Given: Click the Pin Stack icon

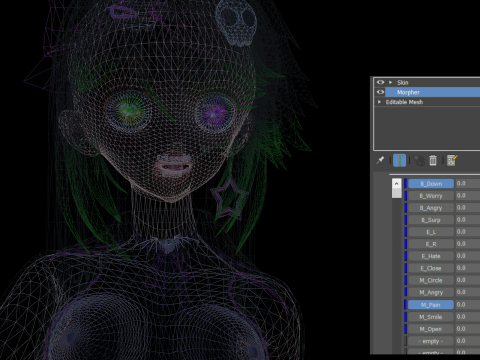Looking at the screenshot, I should pyautogui.click(x=380, y=160).
